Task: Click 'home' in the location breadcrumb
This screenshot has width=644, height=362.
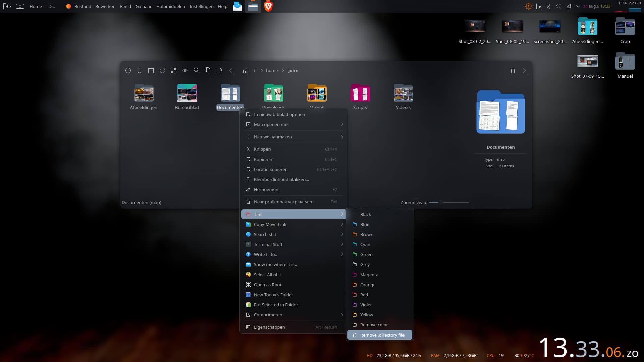Action: [x=272, y=70]
